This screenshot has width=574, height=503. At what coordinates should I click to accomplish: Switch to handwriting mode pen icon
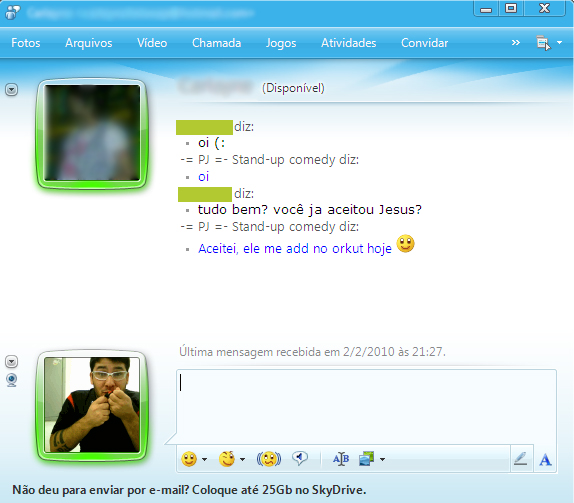[521, 459]
